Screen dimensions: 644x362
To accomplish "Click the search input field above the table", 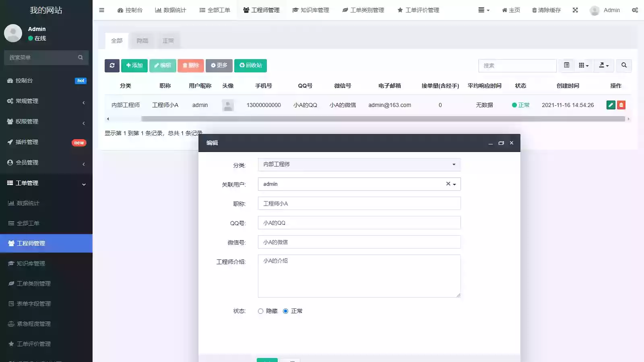I will point(517,66).
